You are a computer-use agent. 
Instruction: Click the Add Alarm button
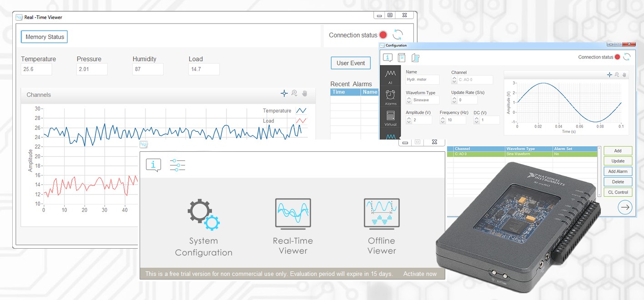[x=618, y=171]
